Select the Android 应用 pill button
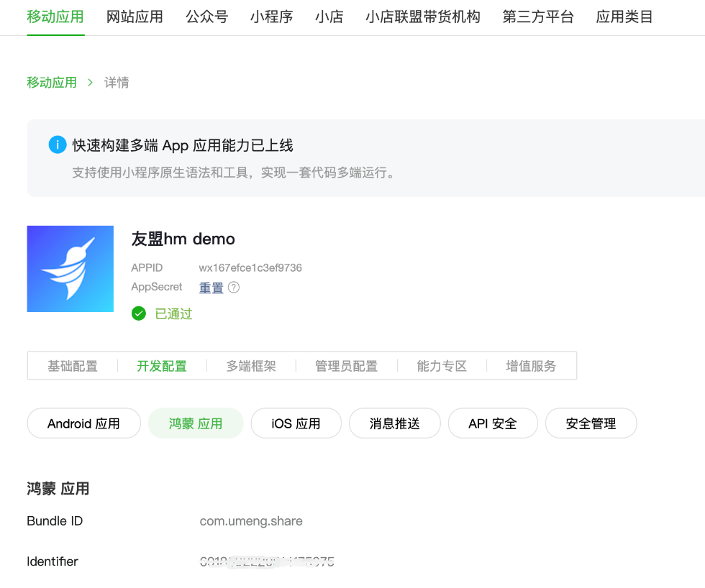 (83, 423)
